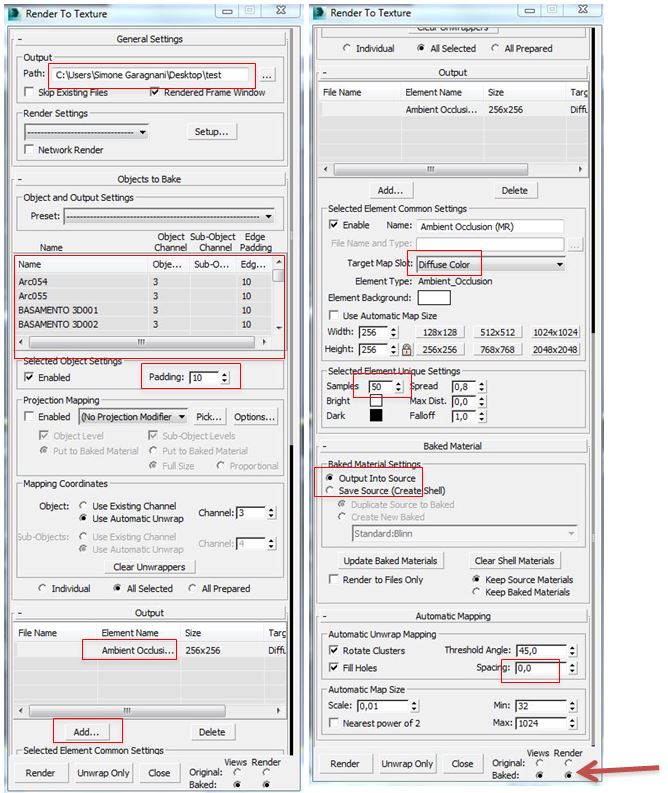Collapse the Output rollout in left window
This screenshot has width=668, height=793.
pyautogui.click(x=149, y=612)
